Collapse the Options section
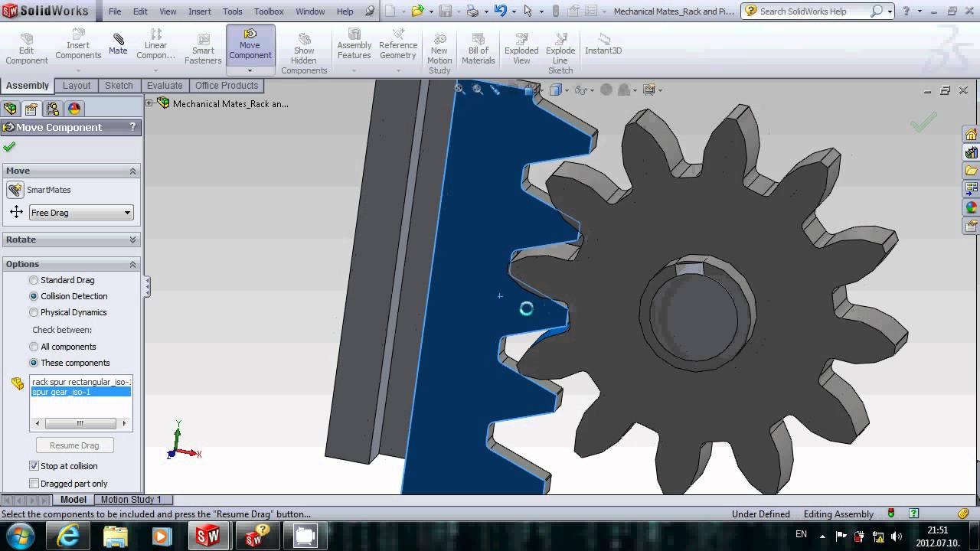980x551 pixels. [x=132, y=264]
